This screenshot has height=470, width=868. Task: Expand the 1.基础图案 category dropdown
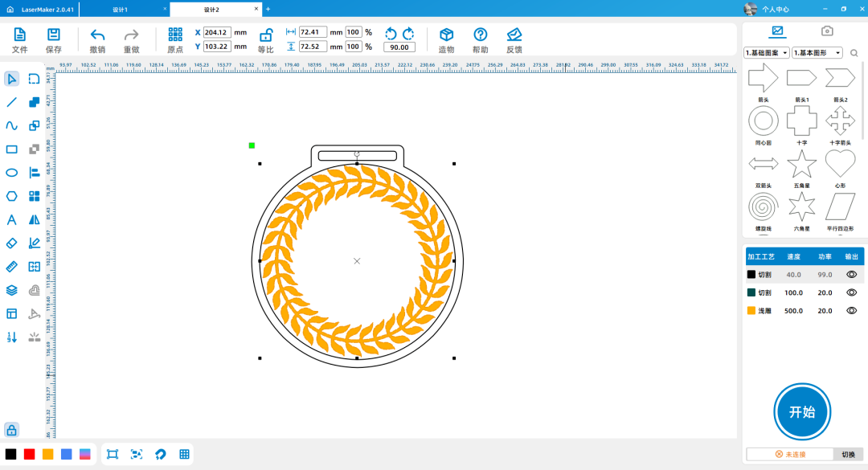[x=767, y=53]
